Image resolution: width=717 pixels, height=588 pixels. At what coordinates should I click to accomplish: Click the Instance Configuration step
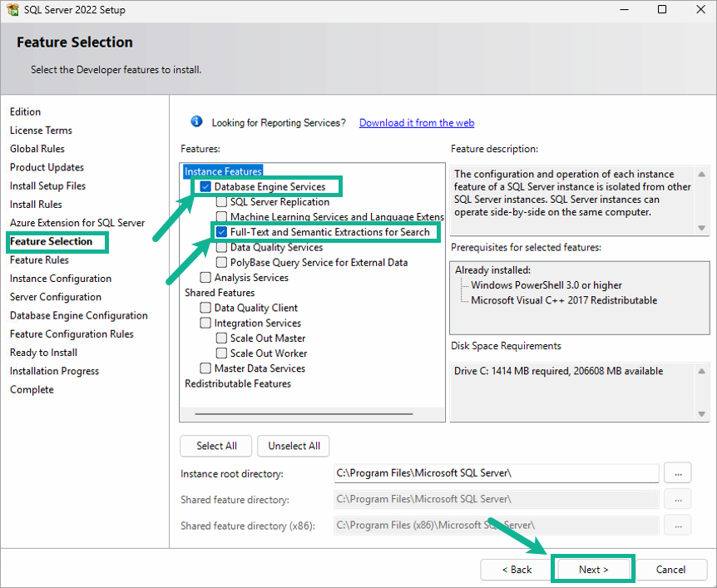click(61, 279)
